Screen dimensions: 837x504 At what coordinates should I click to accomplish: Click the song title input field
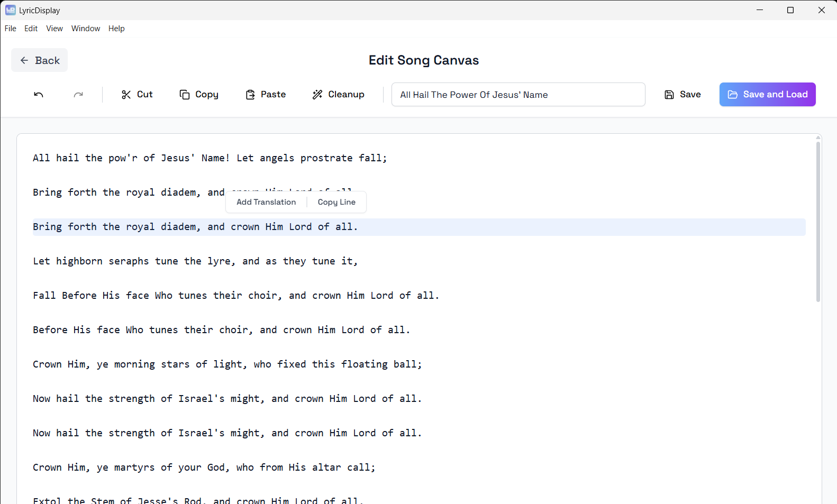pos(518,95)
